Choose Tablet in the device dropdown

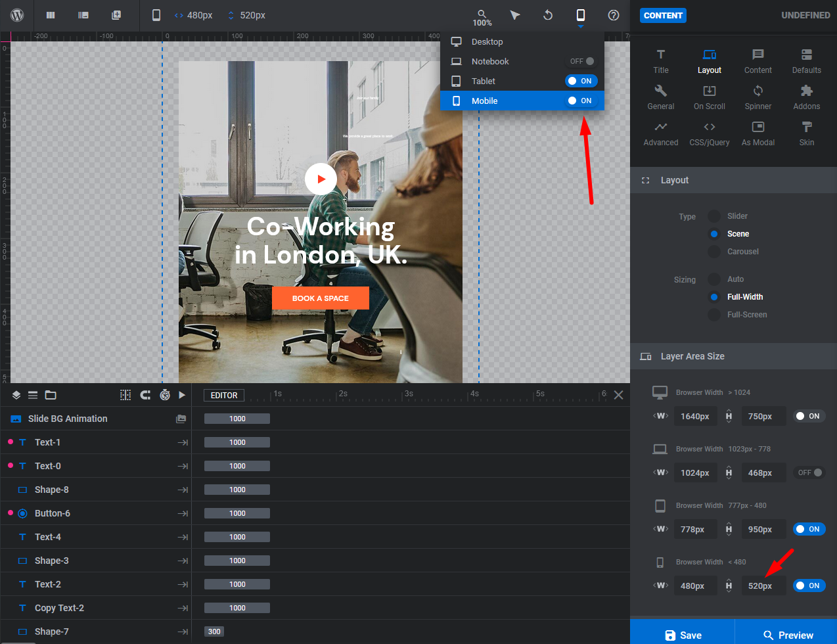point(522,81)
